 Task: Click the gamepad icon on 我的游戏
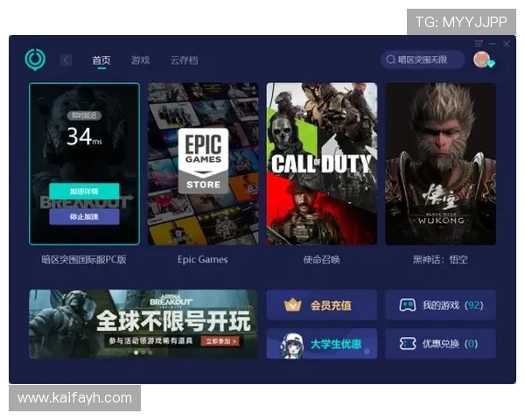coord(408,304)
